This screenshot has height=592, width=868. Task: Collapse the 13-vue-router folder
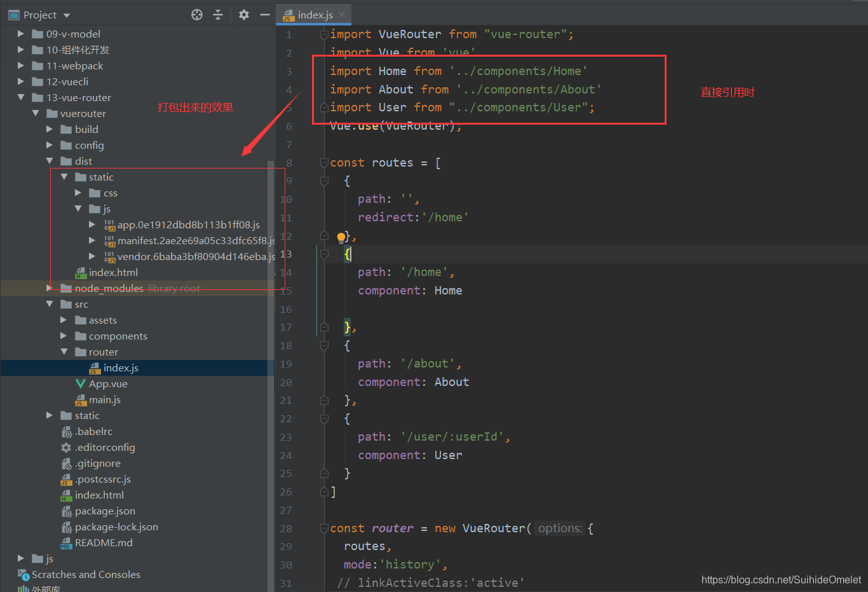click(21, 98)
